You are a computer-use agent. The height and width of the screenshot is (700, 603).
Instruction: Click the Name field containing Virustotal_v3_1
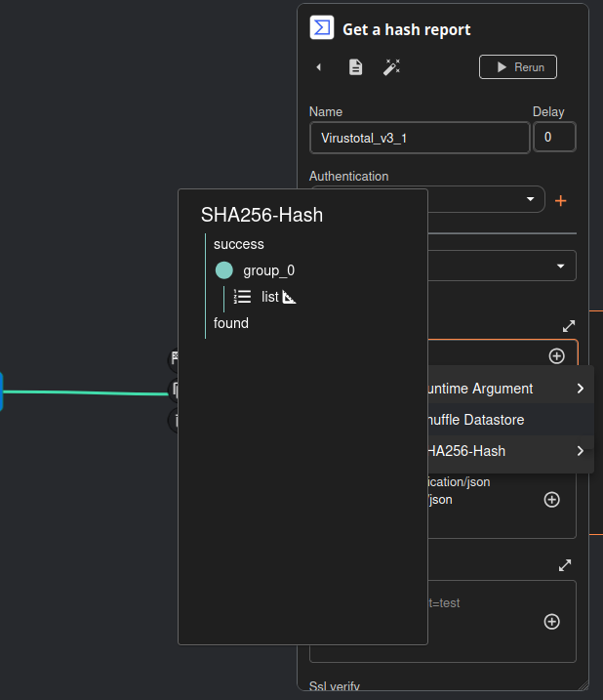420,138
